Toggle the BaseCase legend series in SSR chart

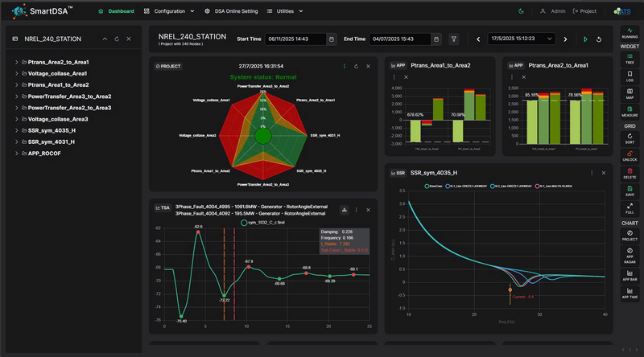click(x=433, y=186)
